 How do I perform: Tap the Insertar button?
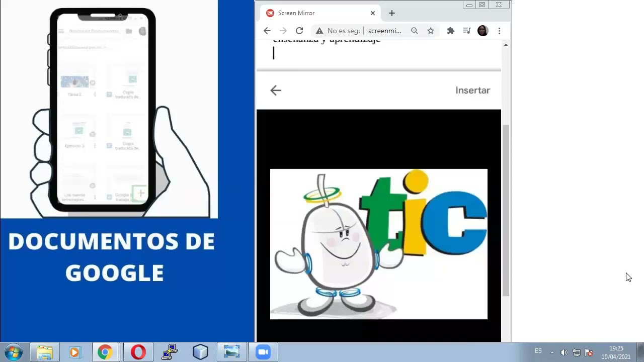pos(472,90)
